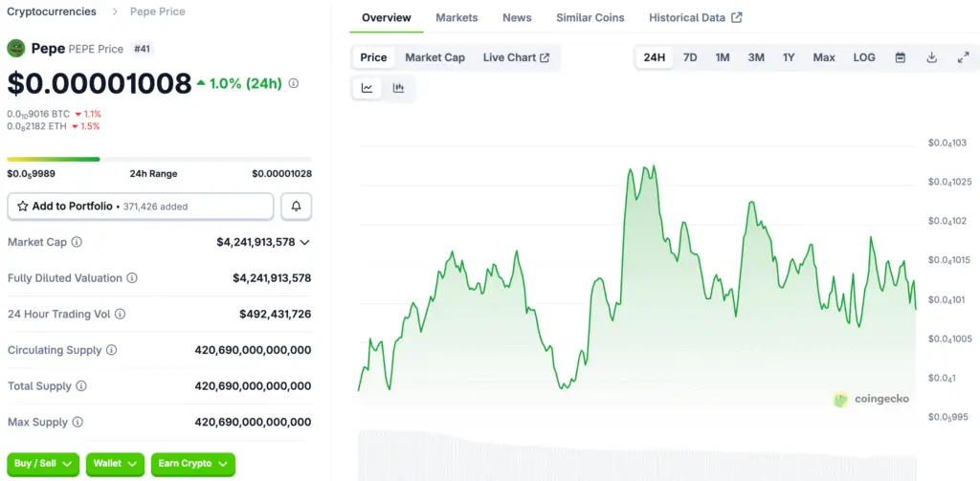The height and width of the screenshot is (481, 980).
Task: Click Add to Portfolio button
Action: click(141, 207)
